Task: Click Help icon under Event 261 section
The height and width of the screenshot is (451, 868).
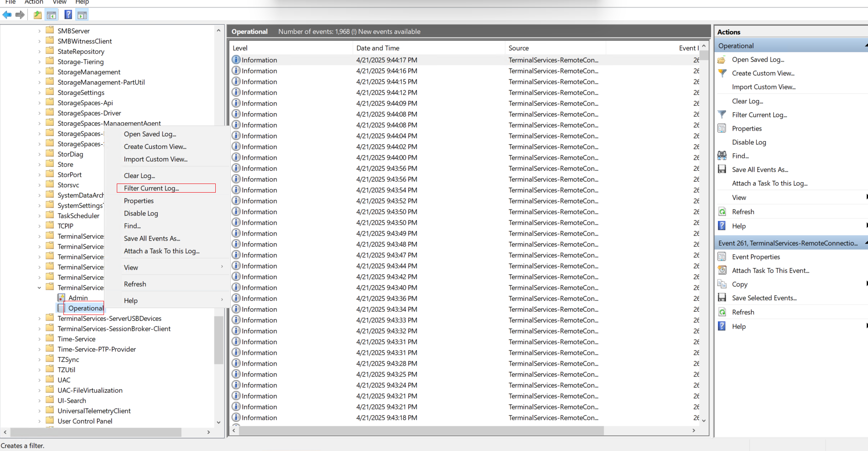Action: (722, 326)
